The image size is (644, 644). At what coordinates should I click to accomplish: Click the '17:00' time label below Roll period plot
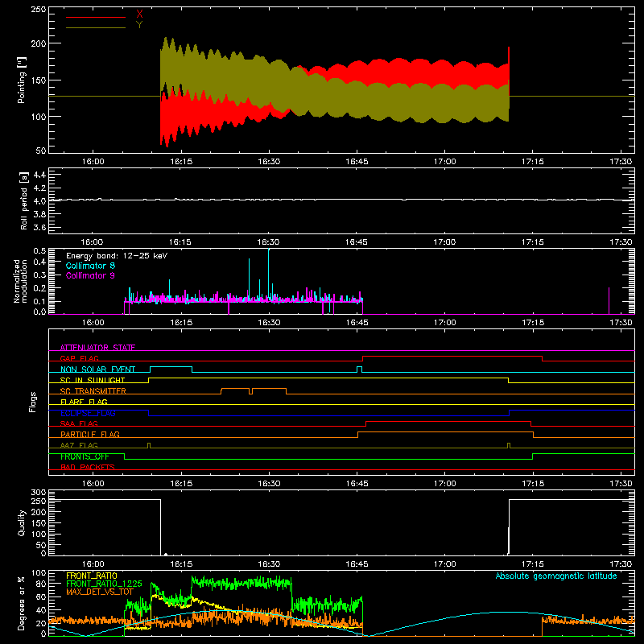[x=444, y=242]
